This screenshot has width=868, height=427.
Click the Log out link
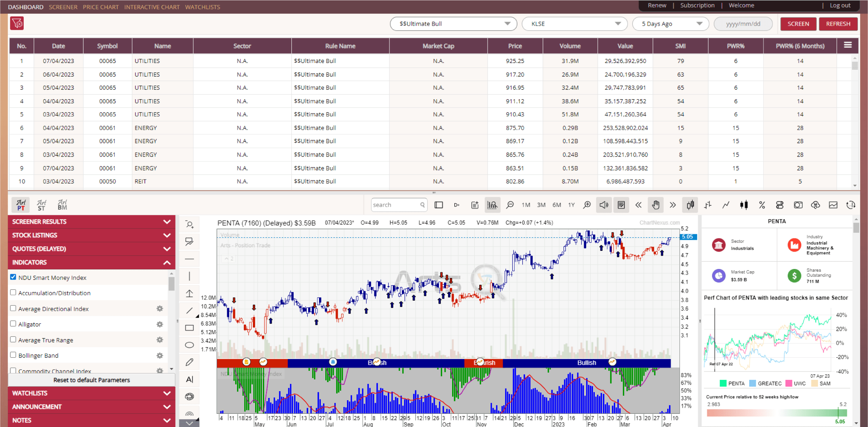[840, 5]
